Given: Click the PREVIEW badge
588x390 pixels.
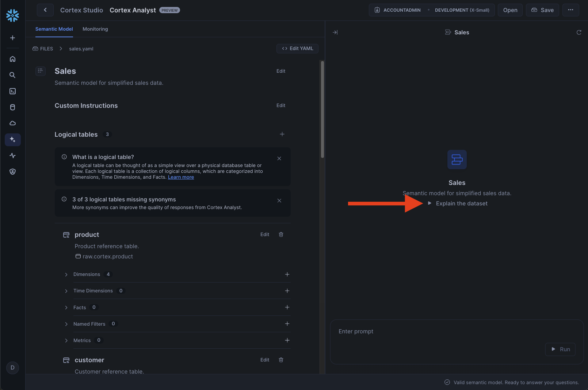Looking at the screenshot, I should pyautogui.click(x=169, y=10).
